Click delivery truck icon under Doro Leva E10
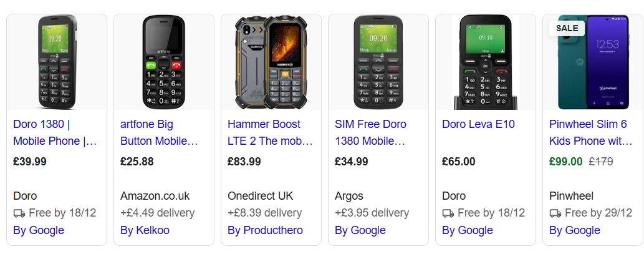The height and width of the screenshot is (259, 644). 448,213
